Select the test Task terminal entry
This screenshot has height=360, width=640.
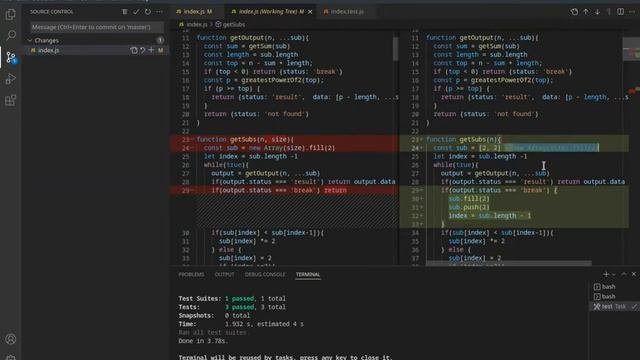(x=614, y=306)
